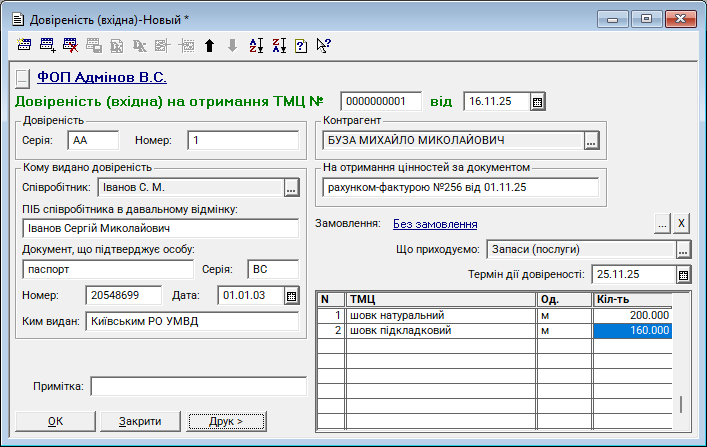This screenshot has height=447, width=707.
Task: Clear order with the X button
Action: (680, 223)
